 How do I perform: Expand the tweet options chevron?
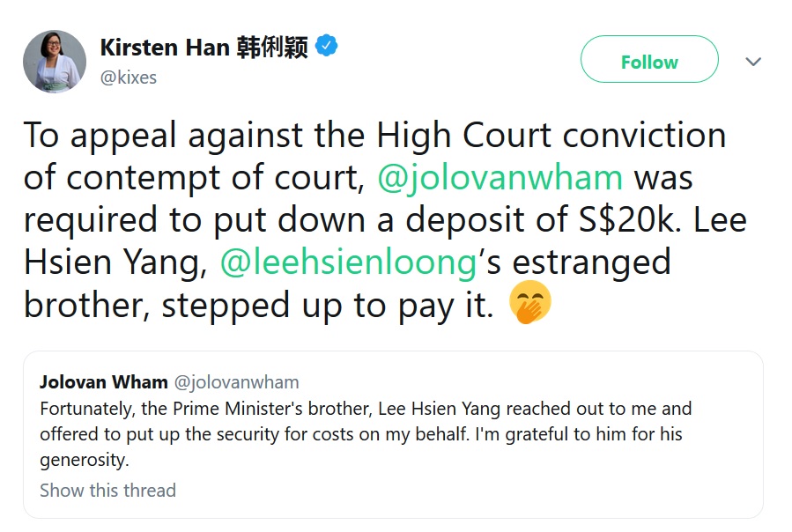coord(753,62)
